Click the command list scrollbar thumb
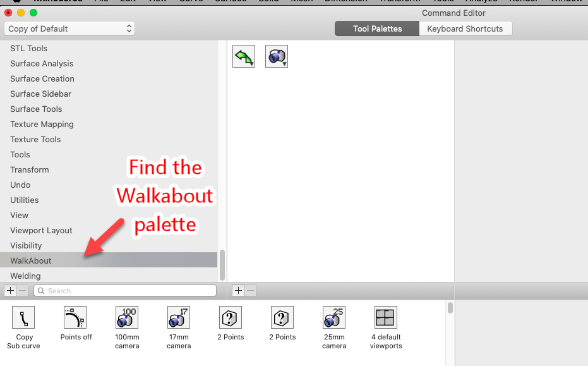The image size is (588, 366). pos(450,308)
